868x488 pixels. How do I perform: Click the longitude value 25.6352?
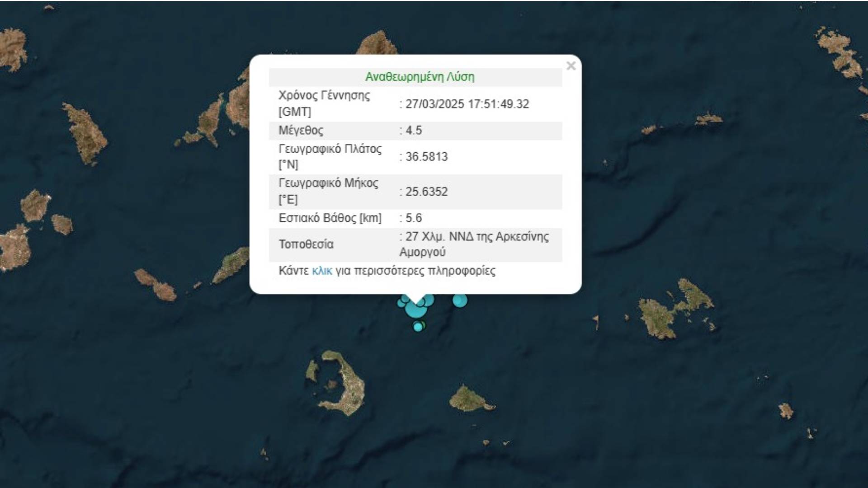coord(426,192)
